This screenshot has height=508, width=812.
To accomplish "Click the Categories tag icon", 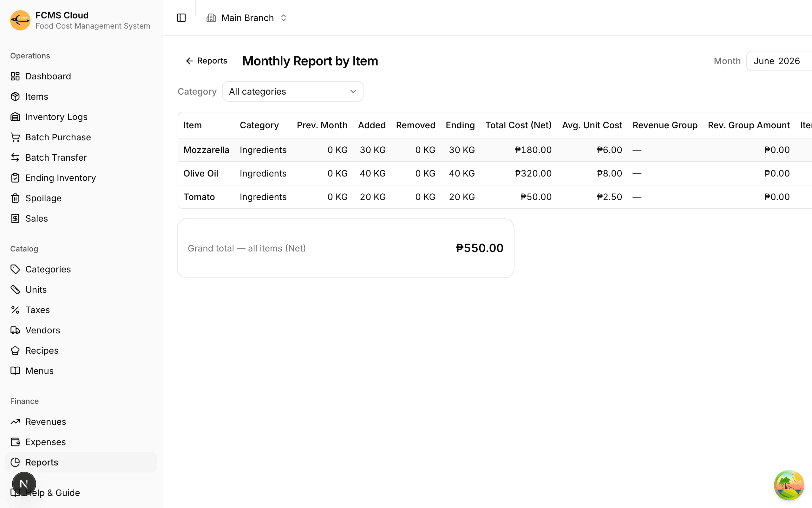I will [15, 269].
